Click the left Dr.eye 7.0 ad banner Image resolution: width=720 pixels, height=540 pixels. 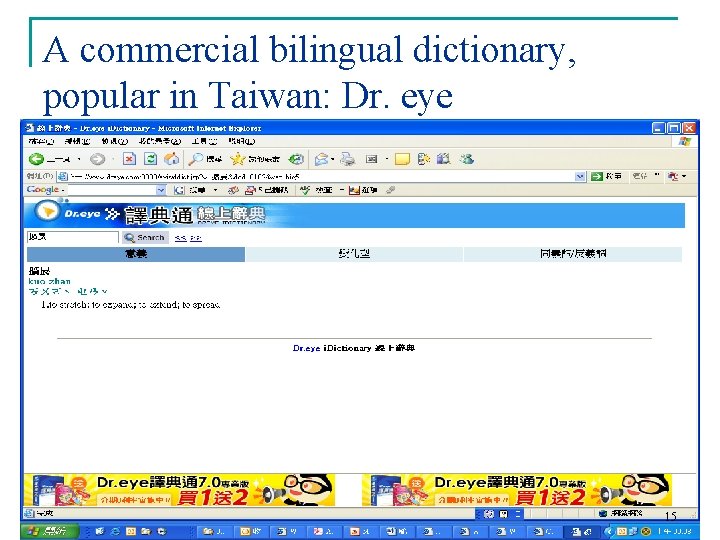click(x=180, y=490)
